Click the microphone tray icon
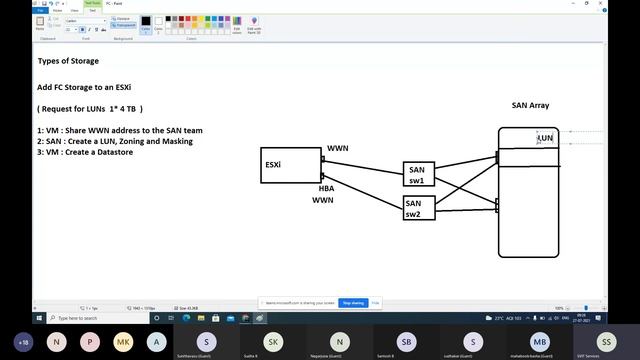The image size is (640, 360). [535, 318]
